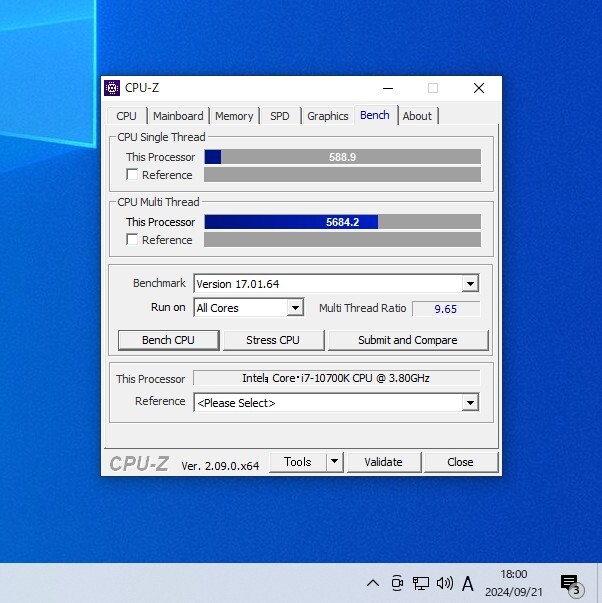This screenshot has width=602, height=603.
Task: Start the Bench CPU button
Action: pyautogui.click(x=168, y=340)
